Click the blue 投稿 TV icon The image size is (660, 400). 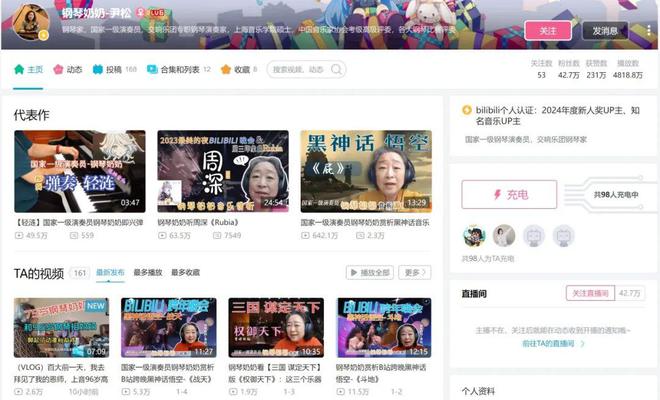(x=98, y=69)
